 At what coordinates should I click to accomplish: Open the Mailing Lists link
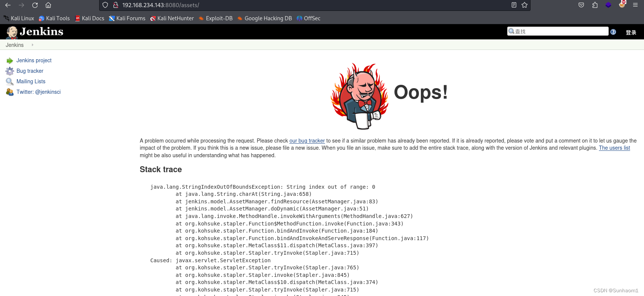pos(31,81)
